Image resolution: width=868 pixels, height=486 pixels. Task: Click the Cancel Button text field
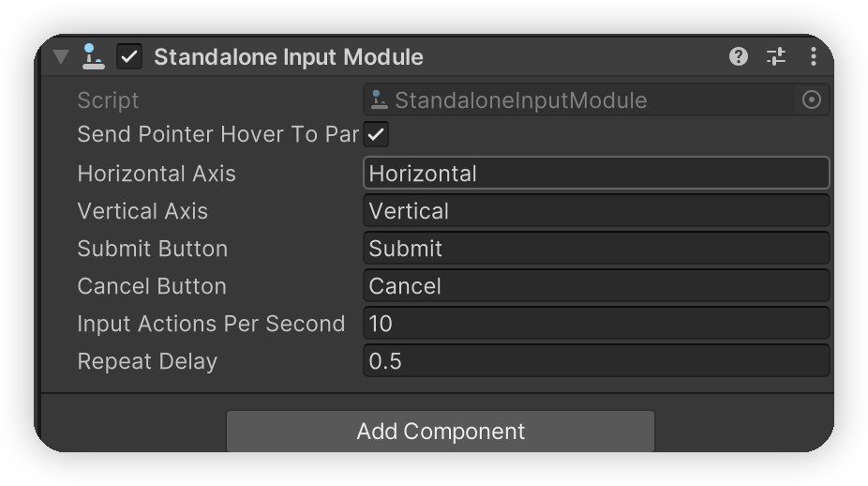click(595, 286)
